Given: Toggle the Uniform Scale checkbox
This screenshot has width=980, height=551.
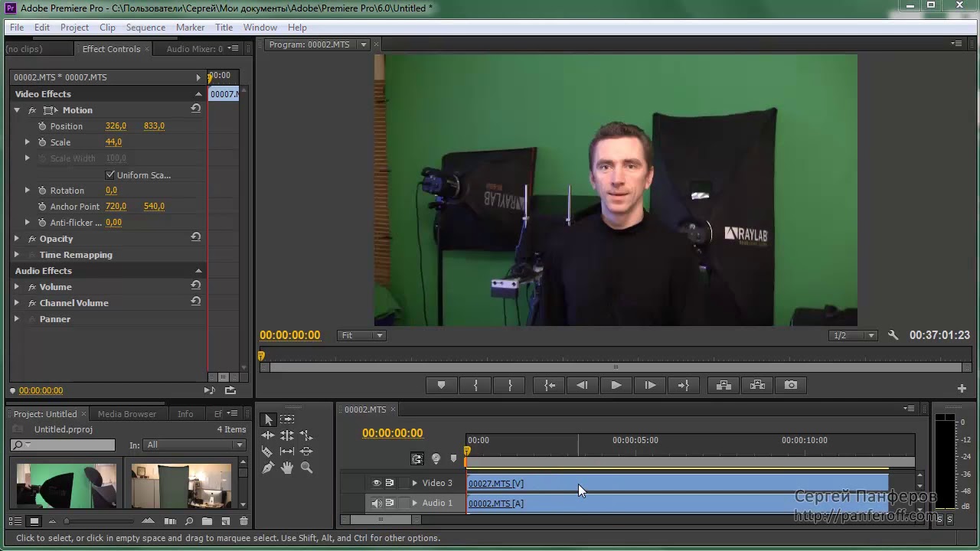Looking at the screenshot, I should (110, 174).
